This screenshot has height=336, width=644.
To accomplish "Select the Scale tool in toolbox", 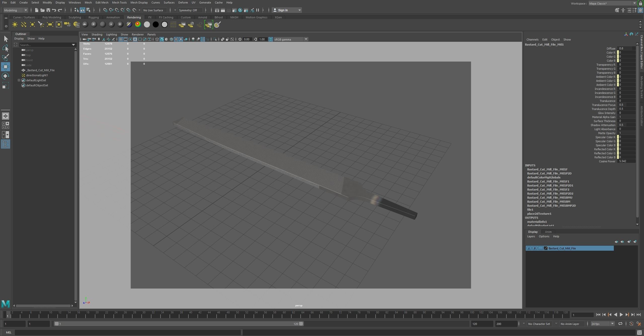I will tap(6, 86).
